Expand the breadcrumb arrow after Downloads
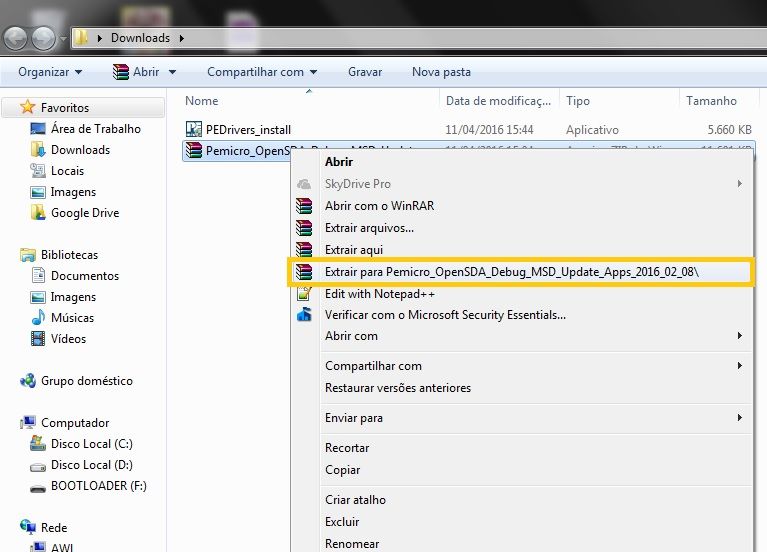Viewport: 767px width, 552px height. [x=181, y=38]
